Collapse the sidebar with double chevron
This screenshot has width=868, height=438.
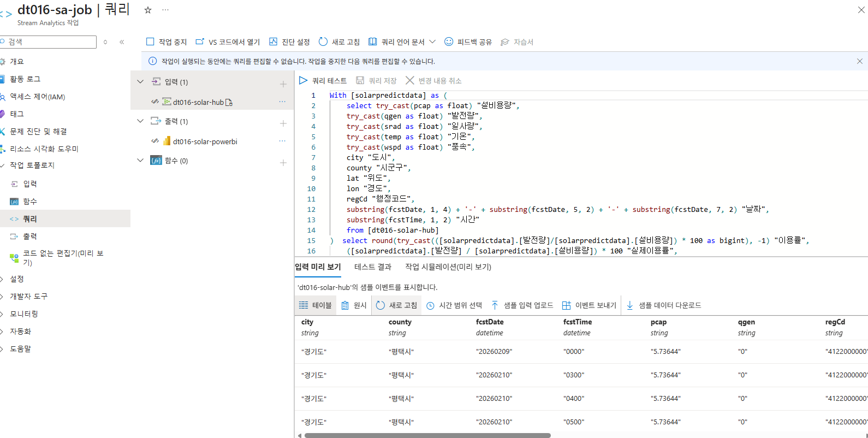click(x=122, y=42)
